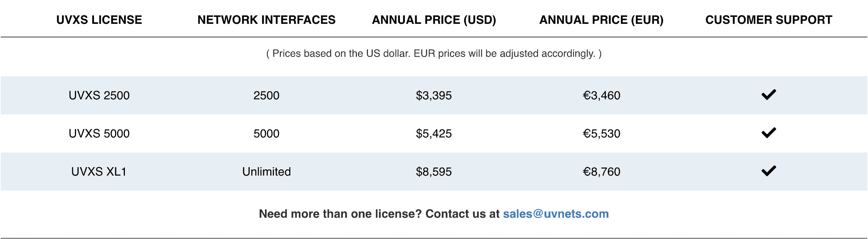This screenshot has width=868, height=239.
Task: Click the €5,530 EUR price cell
Action: click(601, 133)
